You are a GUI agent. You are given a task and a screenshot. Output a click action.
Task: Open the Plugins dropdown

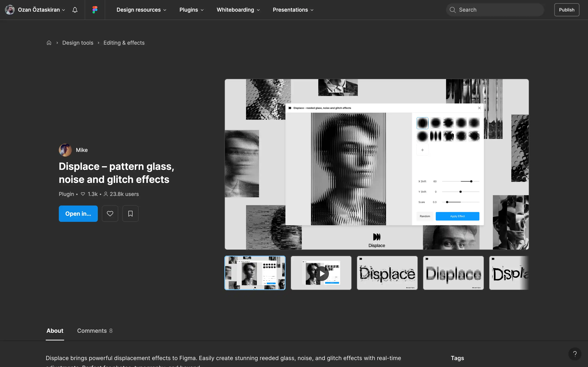point(191,10)
